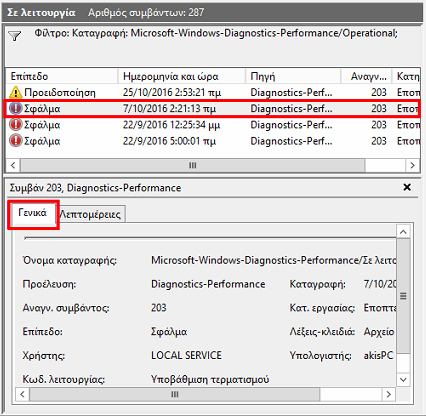Sort events by Επίπεδο column

[62, 76]
